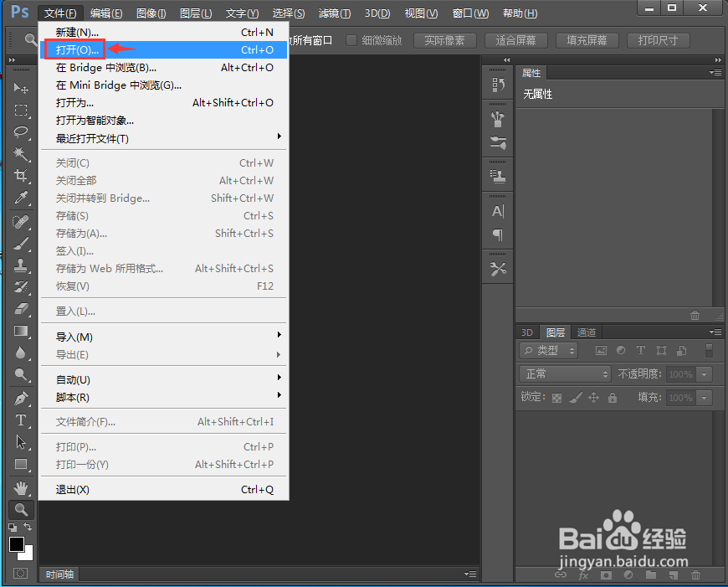Expand 导入(M) submenu

click(x=163, y=337)
